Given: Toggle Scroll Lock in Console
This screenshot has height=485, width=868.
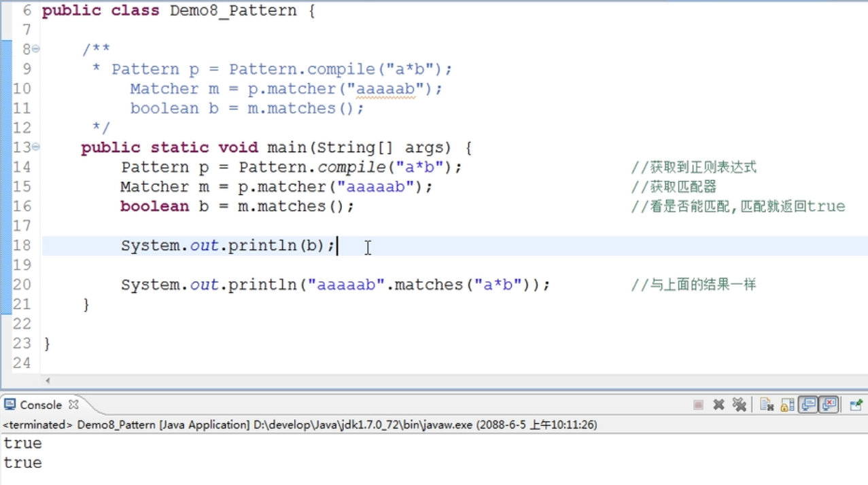Looking at the screenshot, I should [787, 405].
